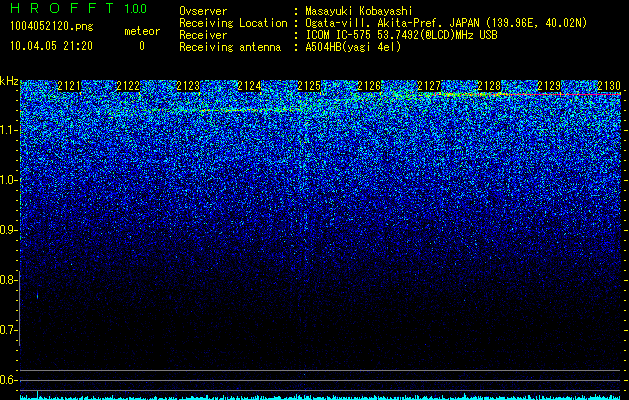The height and width of the screenshot is (400, 629).
Task: Click the meteor label
Action: [142, 31]
